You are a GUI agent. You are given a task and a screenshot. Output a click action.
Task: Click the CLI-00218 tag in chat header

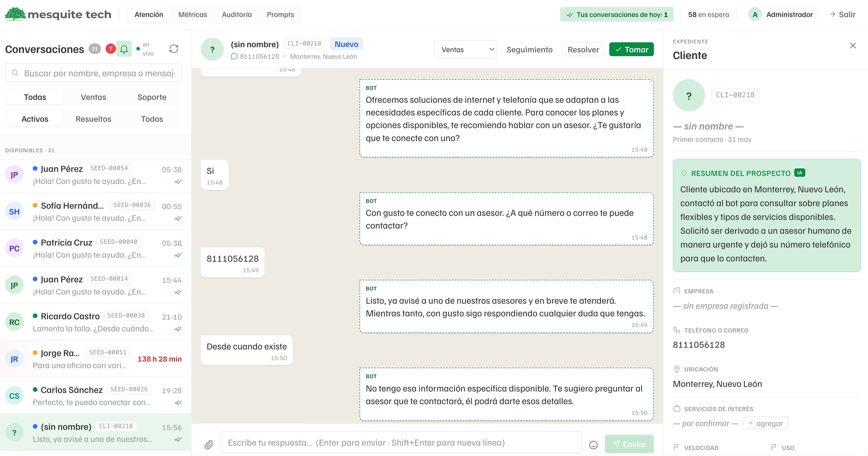tap(304, 43)
